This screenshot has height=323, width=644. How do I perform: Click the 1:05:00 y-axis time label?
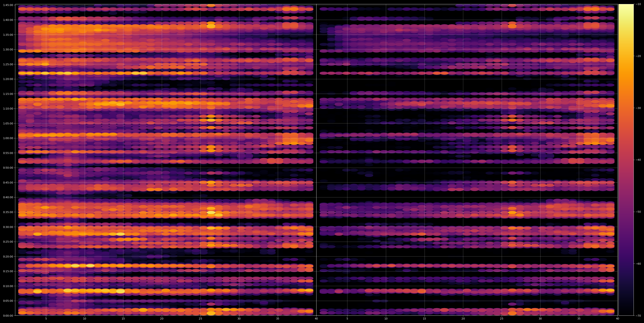(8, 123)
